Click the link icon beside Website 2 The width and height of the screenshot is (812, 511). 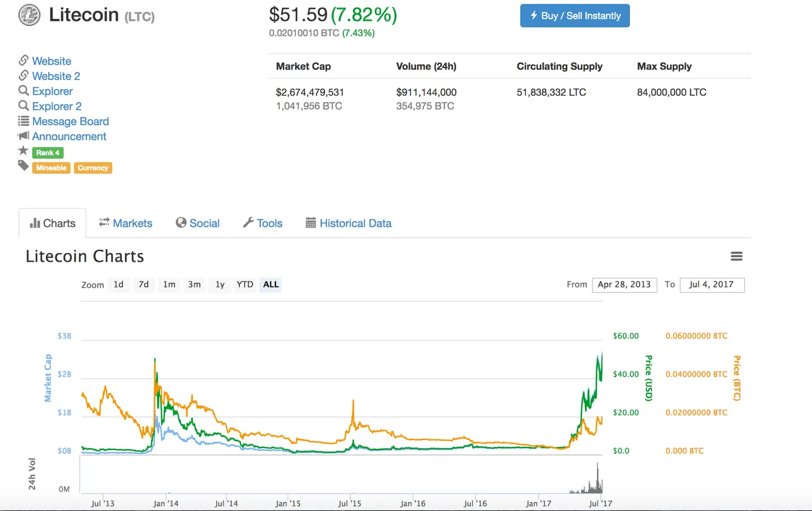(x=23, y=75)
